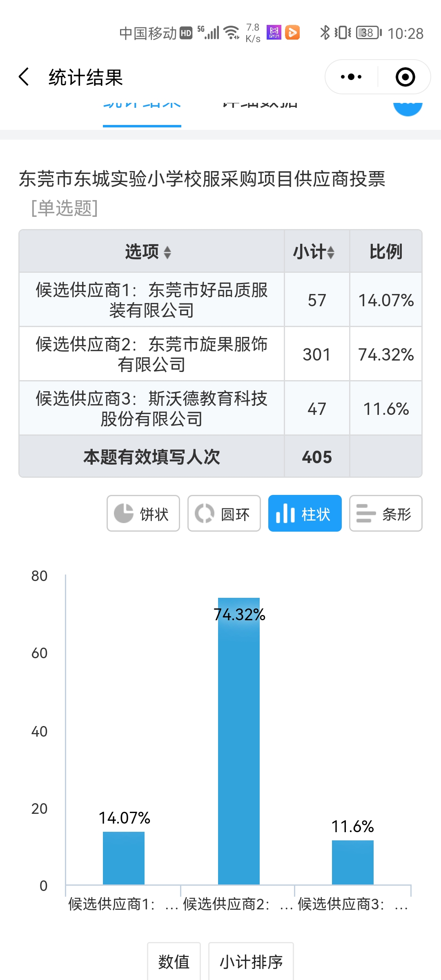Tap the blue floating circle button
The height and width of the screenshot is (980, 441).
point(408,107)
